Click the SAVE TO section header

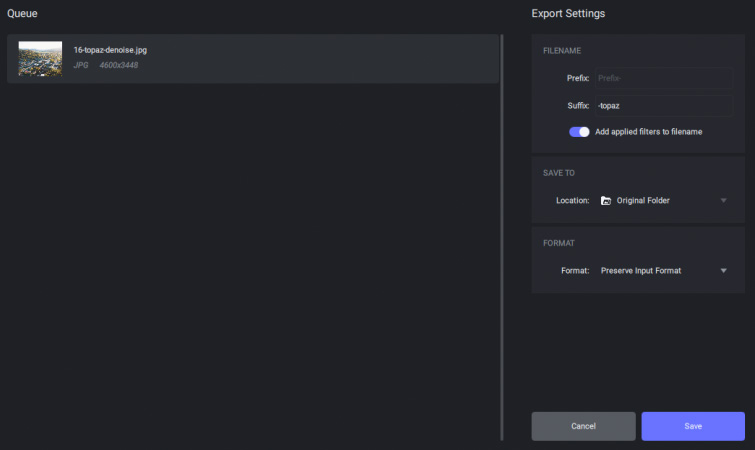click(559, 173)
